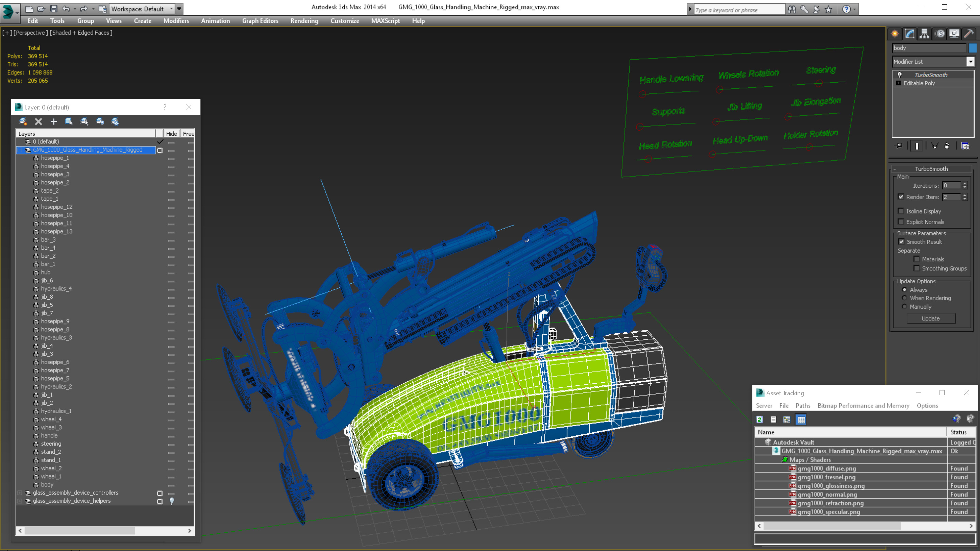Open the Modify command panel tab
Viewport: 980px width, 551px height.
(x=910, y=33)
